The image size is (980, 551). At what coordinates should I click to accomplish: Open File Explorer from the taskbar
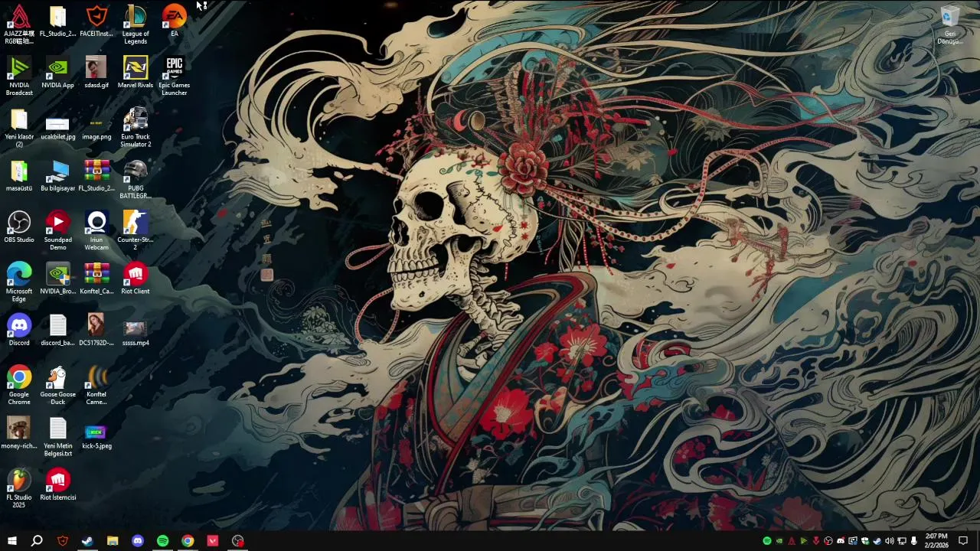tap(113, 541)
